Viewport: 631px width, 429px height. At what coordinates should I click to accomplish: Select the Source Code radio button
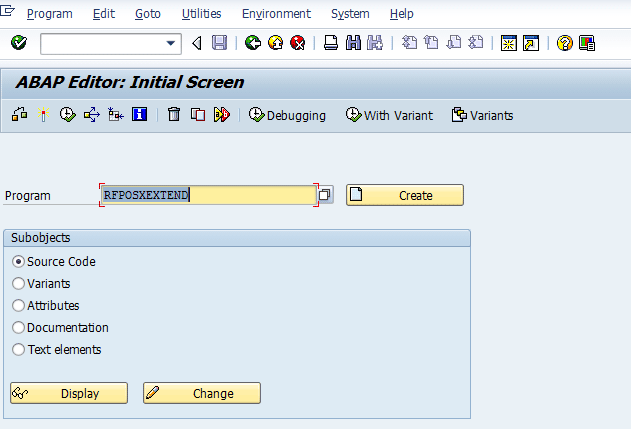click(x=18, y=262)
